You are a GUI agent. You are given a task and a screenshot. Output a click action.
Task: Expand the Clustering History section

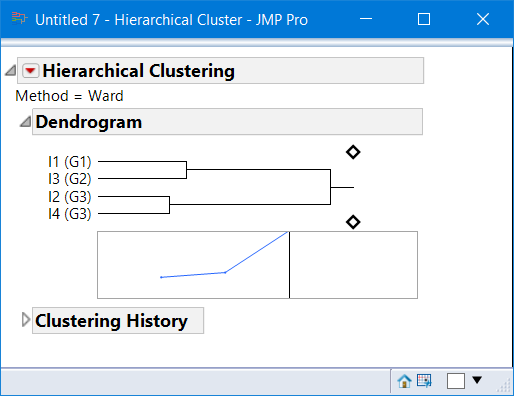click(x=25, y=320)
